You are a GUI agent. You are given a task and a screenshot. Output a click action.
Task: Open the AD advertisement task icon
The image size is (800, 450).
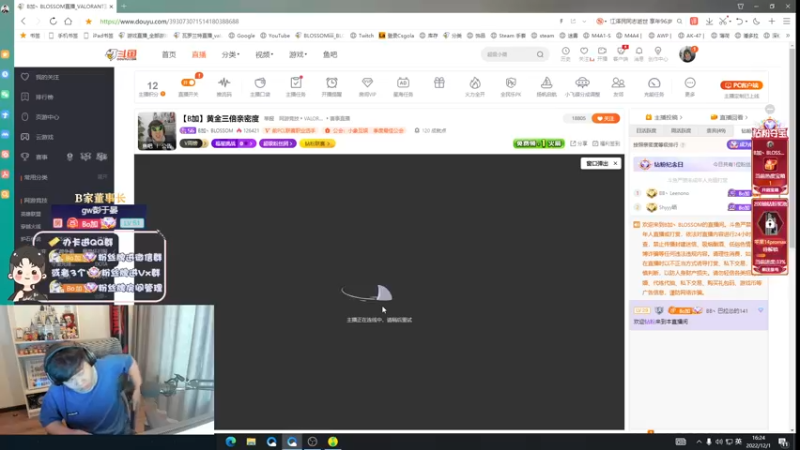pyautogui.click(x=403, y=86)
